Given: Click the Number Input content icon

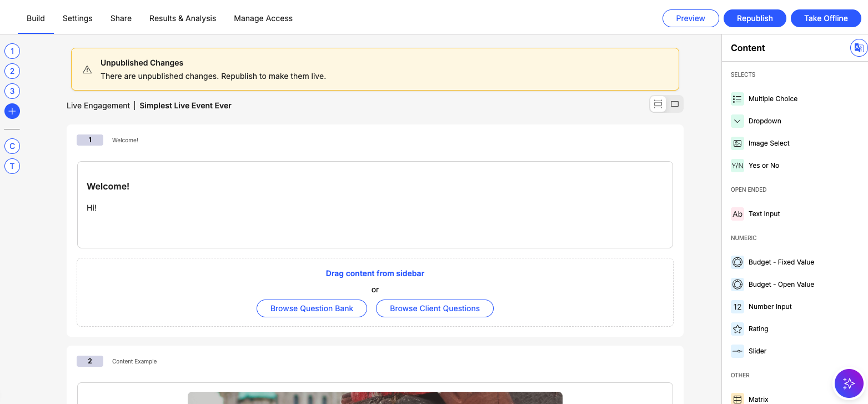Looking at the screenshot, I should point(737,307).
